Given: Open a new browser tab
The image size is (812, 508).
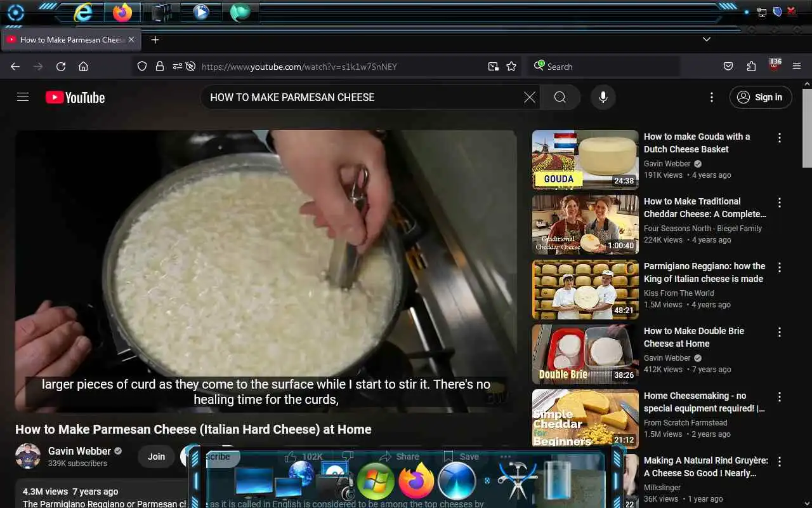Looking at the screenshot, I should [155, 39].
